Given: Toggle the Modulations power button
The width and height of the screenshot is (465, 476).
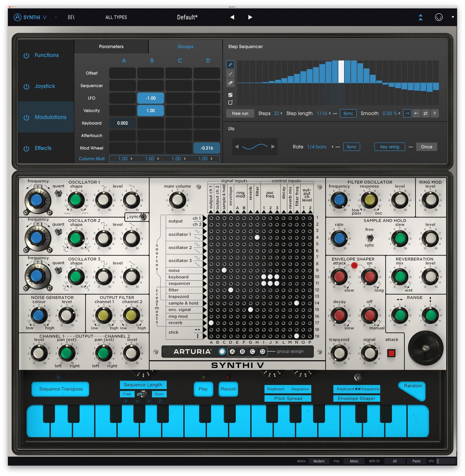Looking at the screenshot, I should (x=26, y=117).
